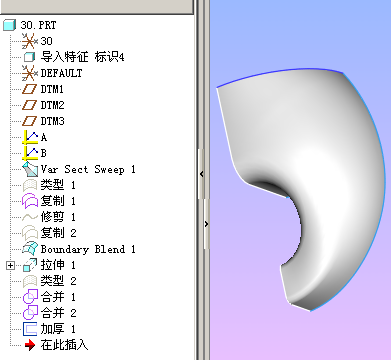Viewport: 391px width, 360px height.
Task: Click the 合并 1 merge icon
Action: coord(30,297)
